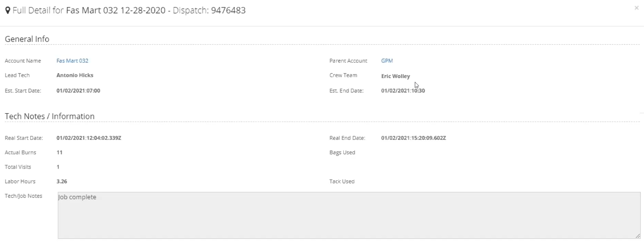Viewport: 644px width, 242px height.
Task: Click the Real End Date timestamp
Action: coord(414,138)
